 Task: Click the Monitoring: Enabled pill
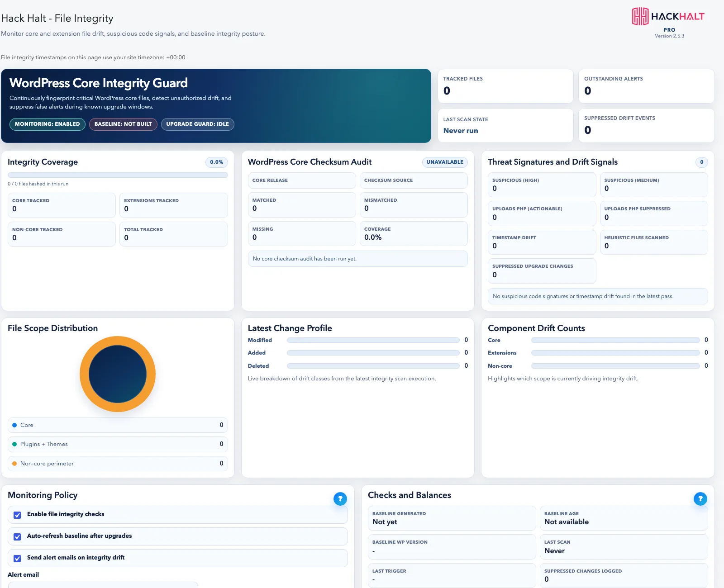tap(48, 124)
